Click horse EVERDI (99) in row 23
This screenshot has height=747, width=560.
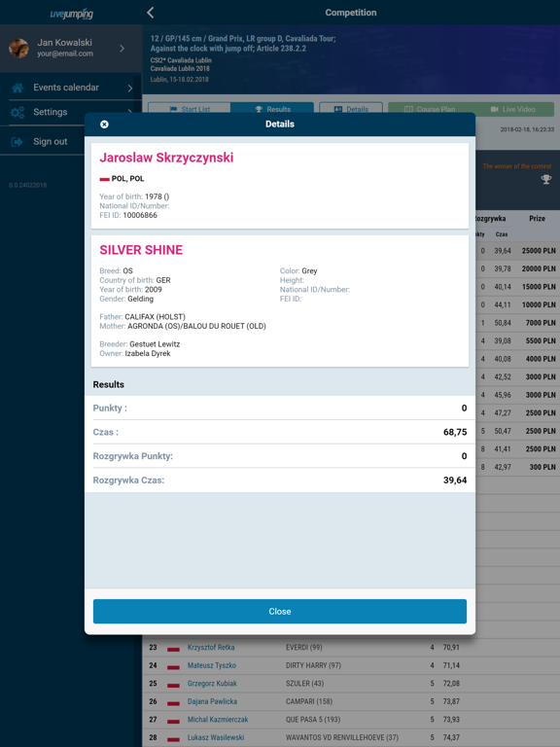pos(303,648)
